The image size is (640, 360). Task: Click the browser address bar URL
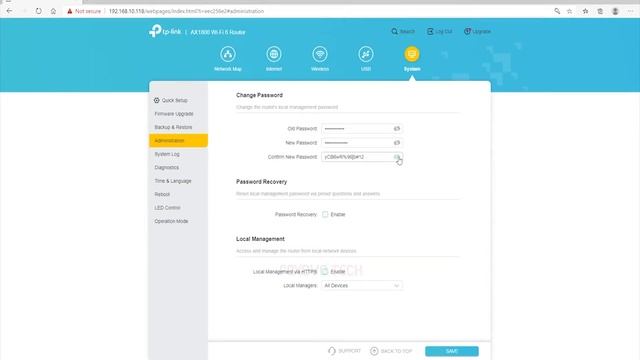tap(186, 11)
